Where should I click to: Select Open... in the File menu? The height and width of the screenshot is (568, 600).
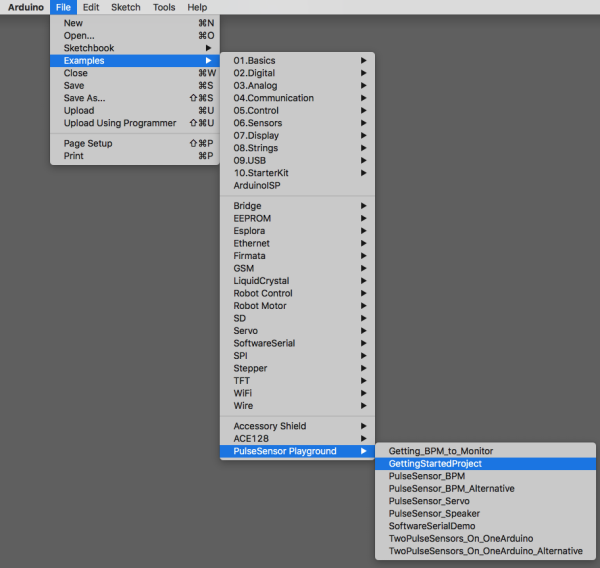click(x=135, y=36)
